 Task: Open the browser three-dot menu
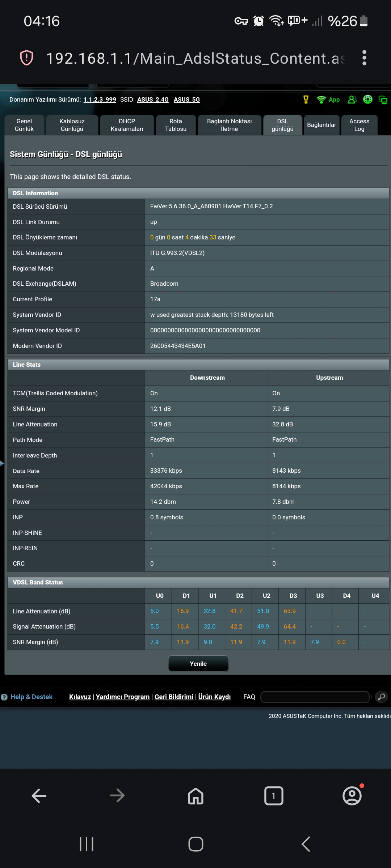click(x=364, y=58)
